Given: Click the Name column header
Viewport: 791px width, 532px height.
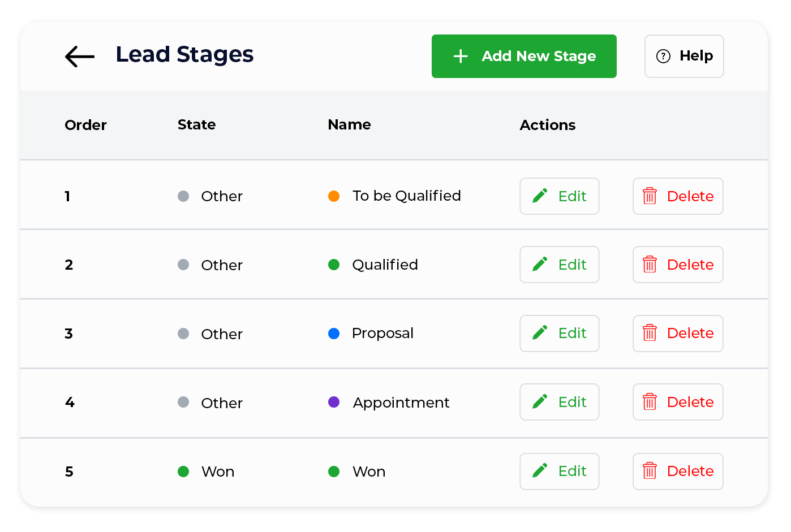Looking at the screenshot, I should [x=349, y=124].
